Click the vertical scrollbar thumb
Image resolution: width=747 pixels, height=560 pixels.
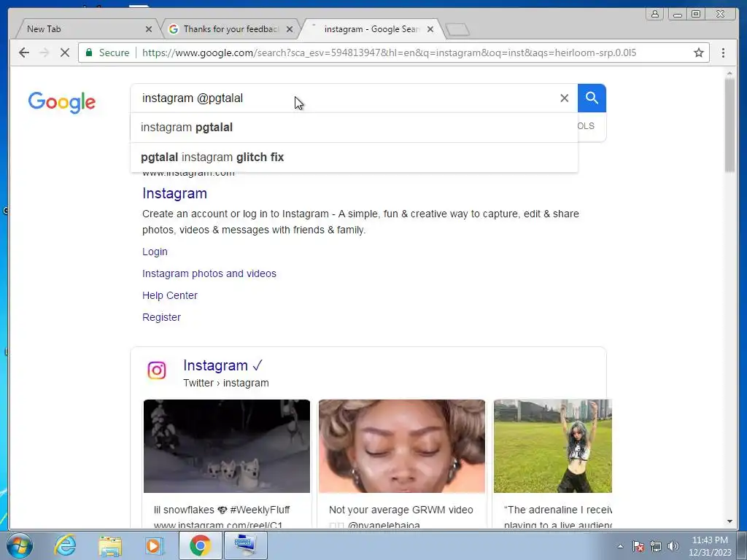tap(729, 125)
